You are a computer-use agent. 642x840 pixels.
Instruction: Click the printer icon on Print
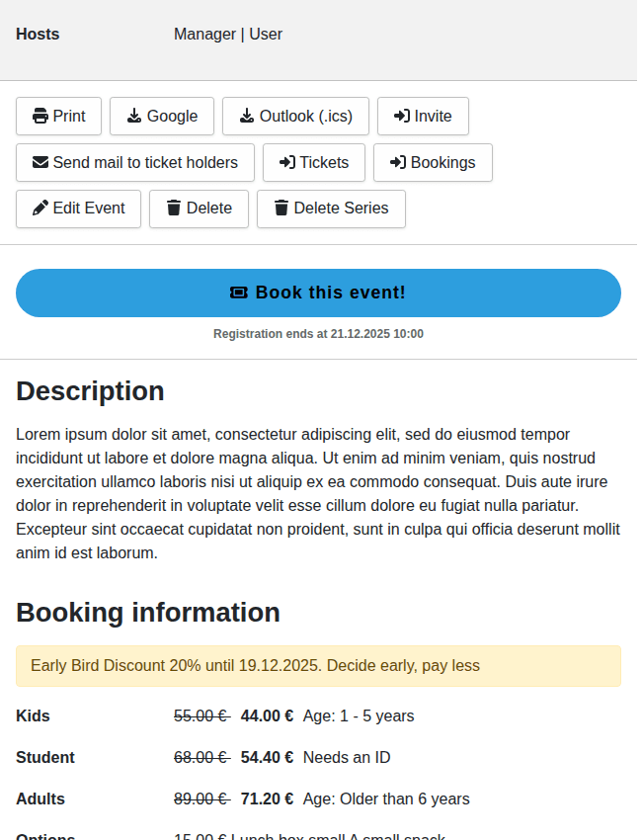pyautogui.click(x=40, y=117)
